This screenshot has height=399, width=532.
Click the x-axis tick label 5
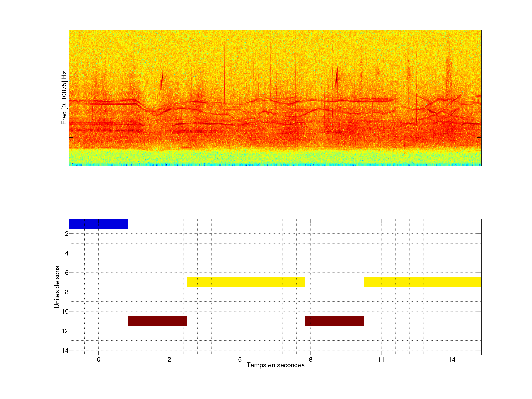[x=240, y=359]
